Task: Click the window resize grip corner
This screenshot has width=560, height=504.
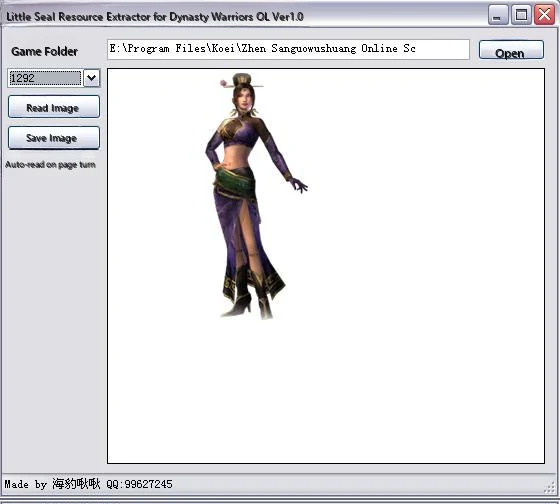Action: (x=550, y=488)
